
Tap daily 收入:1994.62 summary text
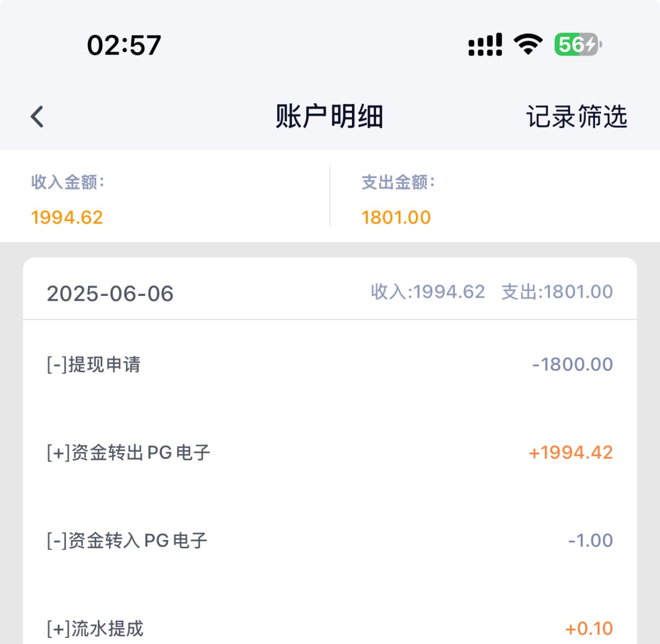pos(428,291)
